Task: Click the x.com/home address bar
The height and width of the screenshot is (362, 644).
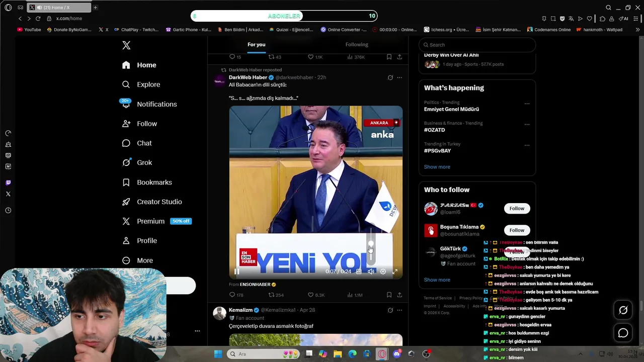Action: [69, 19]
